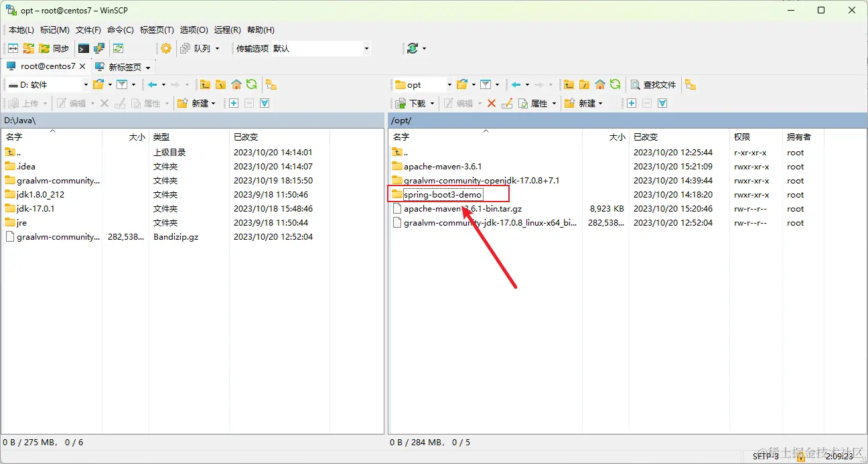Open the 传输选项 默认 transfer settings combo box

pyautogui.click(x=301, y=48)
